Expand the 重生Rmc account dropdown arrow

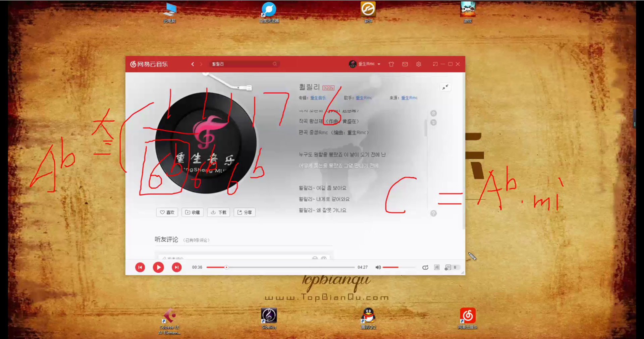379,64
